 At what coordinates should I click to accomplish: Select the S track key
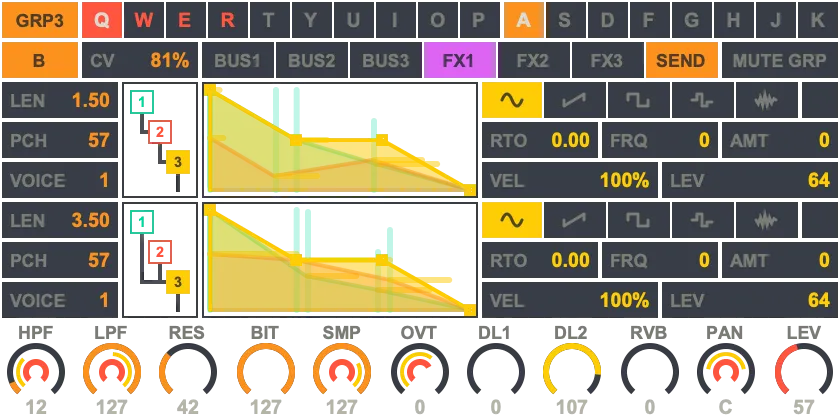(565, 20)
